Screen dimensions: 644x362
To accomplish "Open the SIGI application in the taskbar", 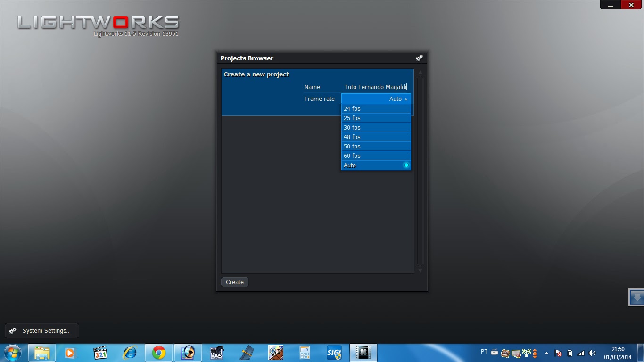I will (334, 353).
